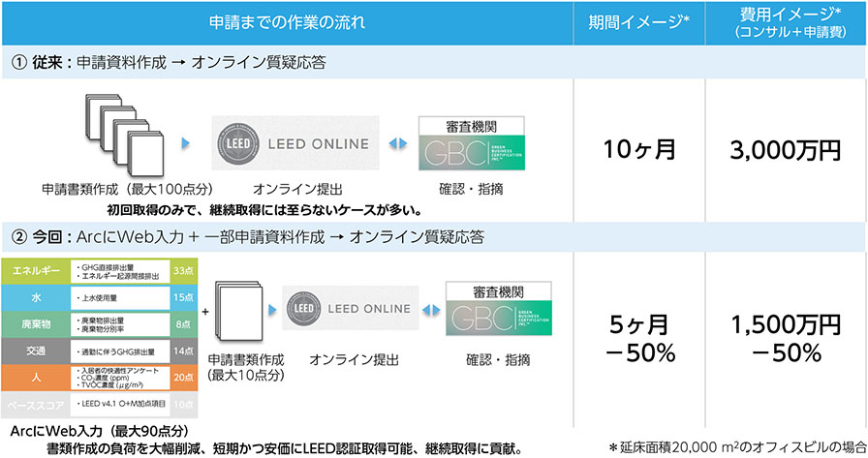Click the LEED ONLINE logo in the conventional flow
This screenshot has height=458, width=868.
(295, 143)
